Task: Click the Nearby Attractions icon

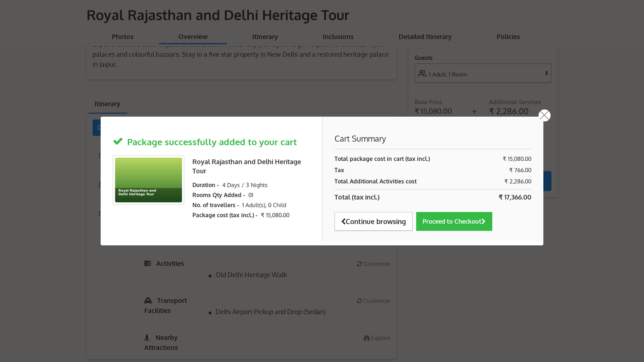Action: tap(147, 338)
